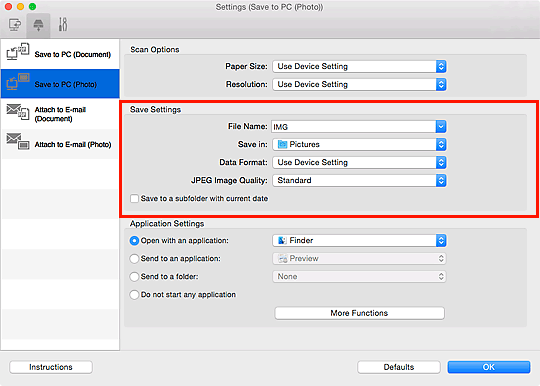Open the Save in Pictures dropdown
540x386 pixels.
[359, 145]
